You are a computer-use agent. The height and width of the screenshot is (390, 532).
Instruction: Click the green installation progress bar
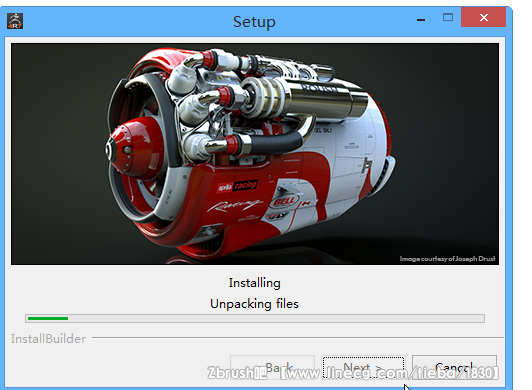[255, 318]
